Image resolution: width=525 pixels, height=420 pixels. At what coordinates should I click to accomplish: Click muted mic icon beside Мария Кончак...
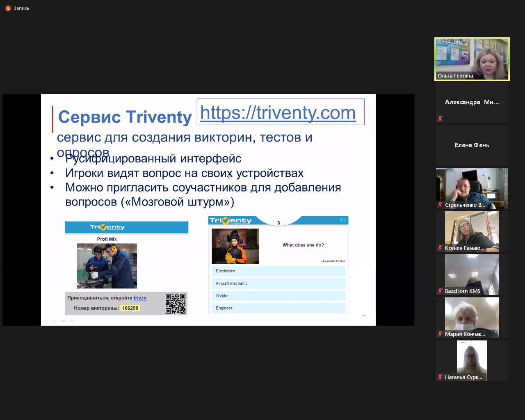(x=440, y=334)
